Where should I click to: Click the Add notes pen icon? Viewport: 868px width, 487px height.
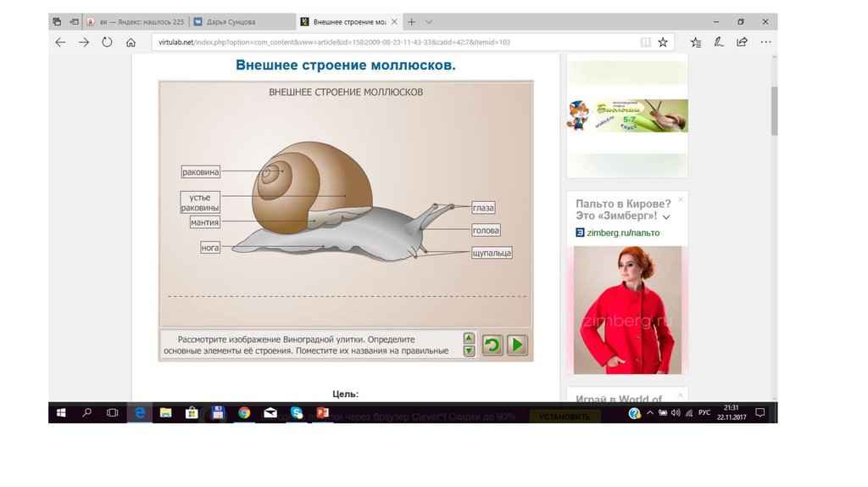pyautogui.click(x=719, y=42)
